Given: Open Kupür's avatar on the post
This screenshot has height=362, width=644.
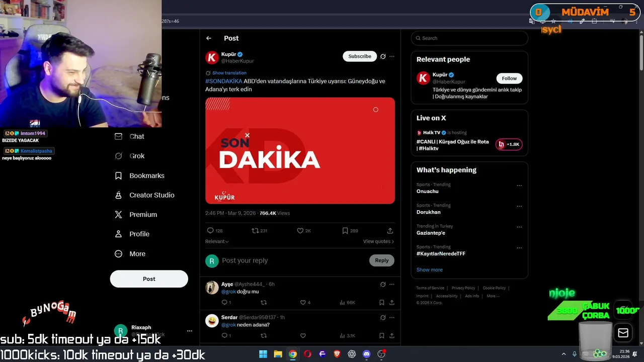Looking at the screenshot, I should click(212, 57).
